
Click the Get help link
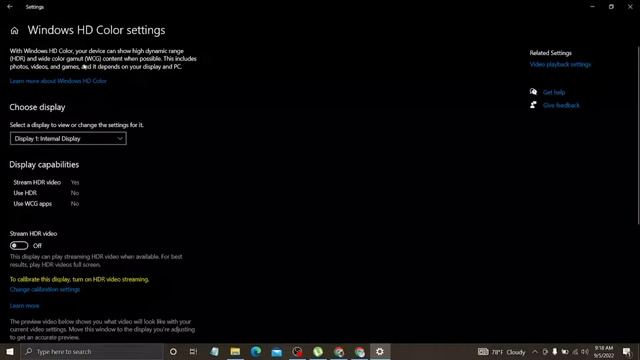[x=554, y=92]
